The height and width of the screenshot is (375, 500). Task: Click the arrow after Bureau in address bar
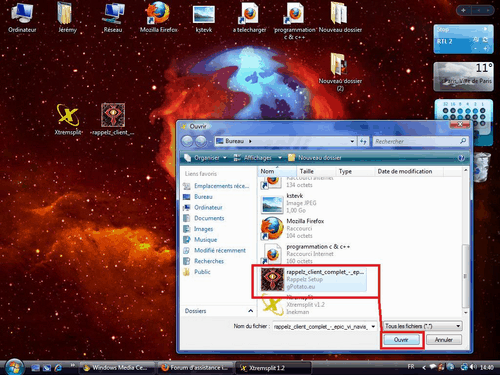[x=250, y=141]
